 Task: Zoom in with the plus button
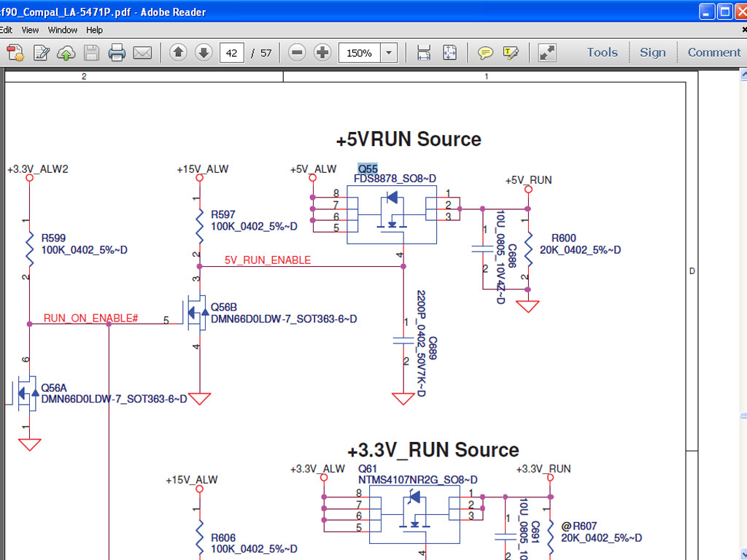tap(322, 52)
